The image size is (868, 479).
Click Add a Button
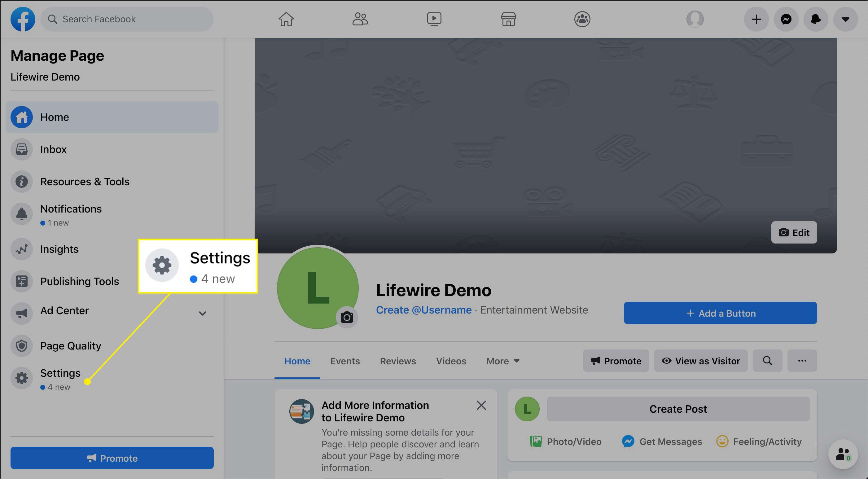click(720, 313)
